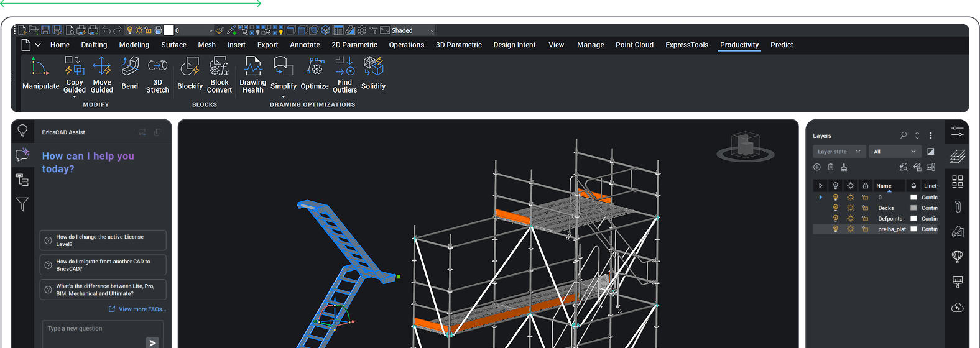Toggle the invert filter icon in Layers
Image resolution: width=980 pixels, height=348 pixels.
(930, 151)
